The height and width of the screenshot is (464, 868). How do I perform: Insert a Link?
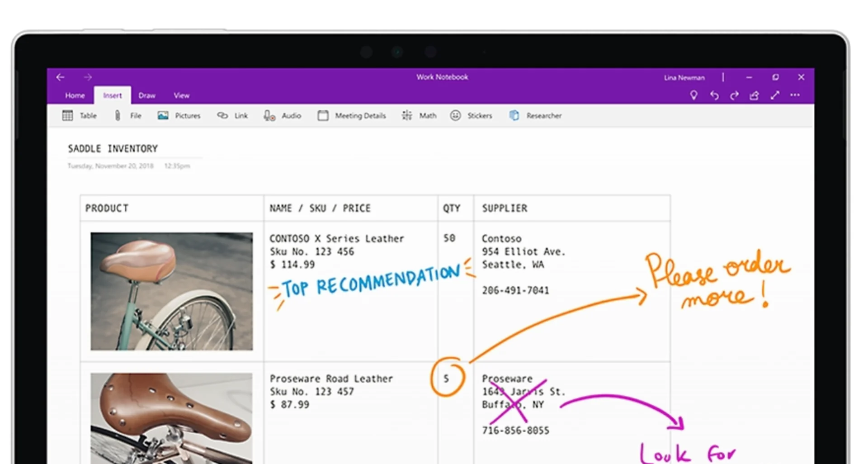[232, 116]
